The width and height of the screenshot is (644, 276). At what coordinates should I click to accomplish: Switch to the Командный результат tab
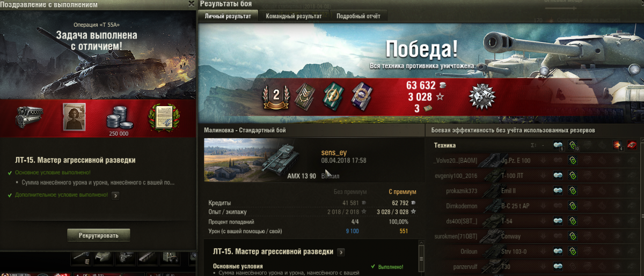click(294, 16)
